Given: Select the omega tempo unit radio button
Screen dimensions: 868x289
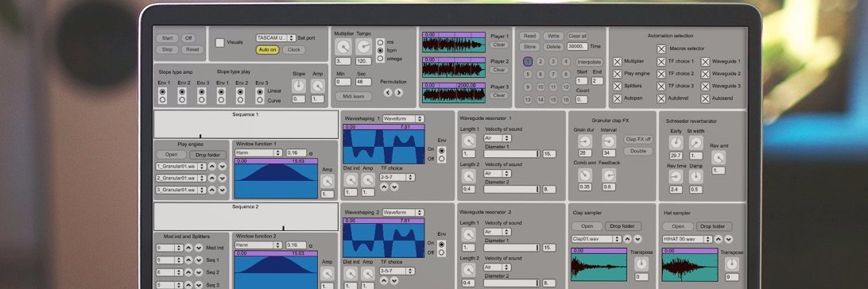Looking at the screenshot, I should pyautogui.click(x=380, y=58).
